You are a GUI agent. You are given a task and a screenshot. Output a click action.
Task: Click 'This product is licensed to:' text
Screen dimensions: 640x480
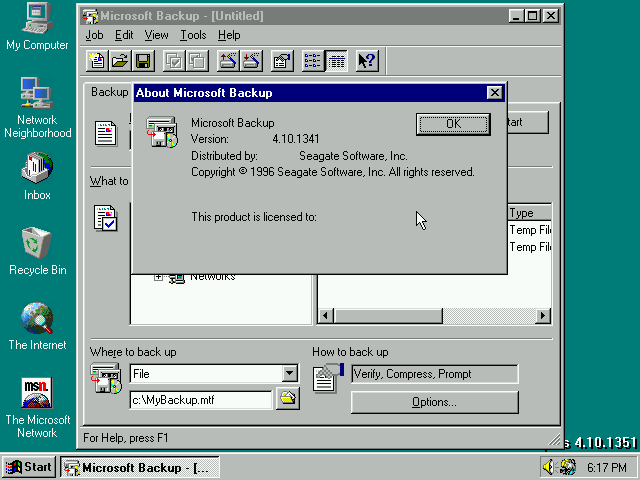coord(254,217)
